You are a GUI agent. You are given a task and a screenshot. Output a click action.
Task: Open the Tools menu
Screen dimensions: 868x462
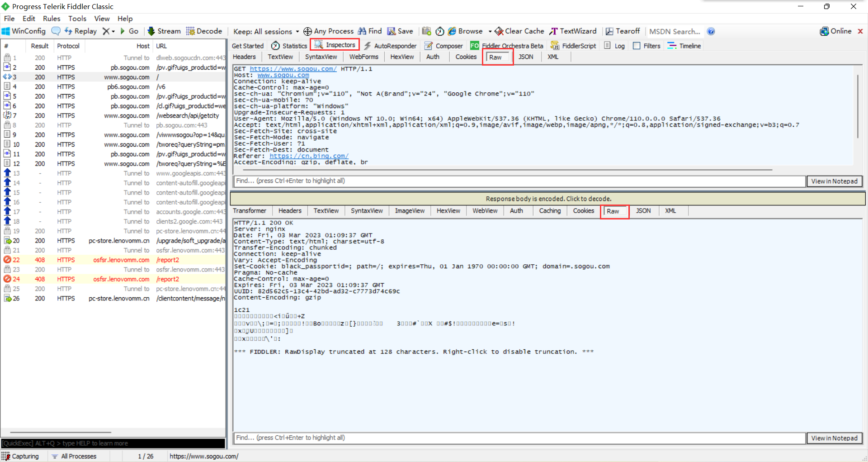tap(77, 19)
